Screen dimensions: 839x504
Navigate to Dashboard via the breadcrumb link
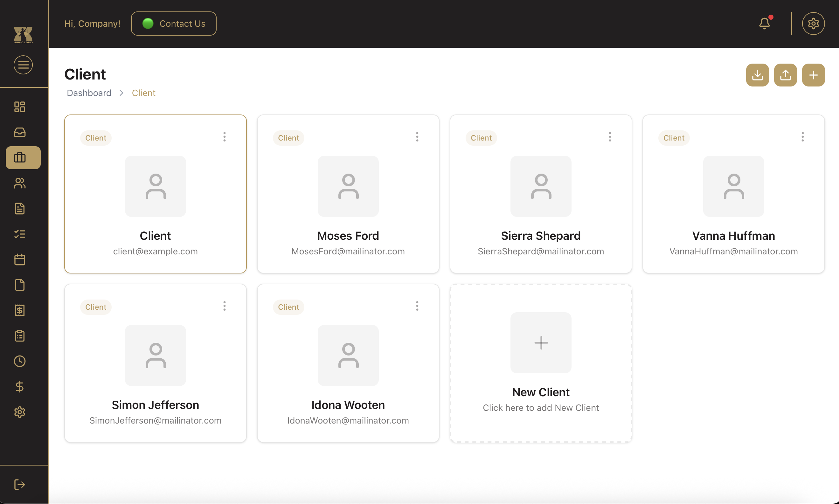click(89, 93)
